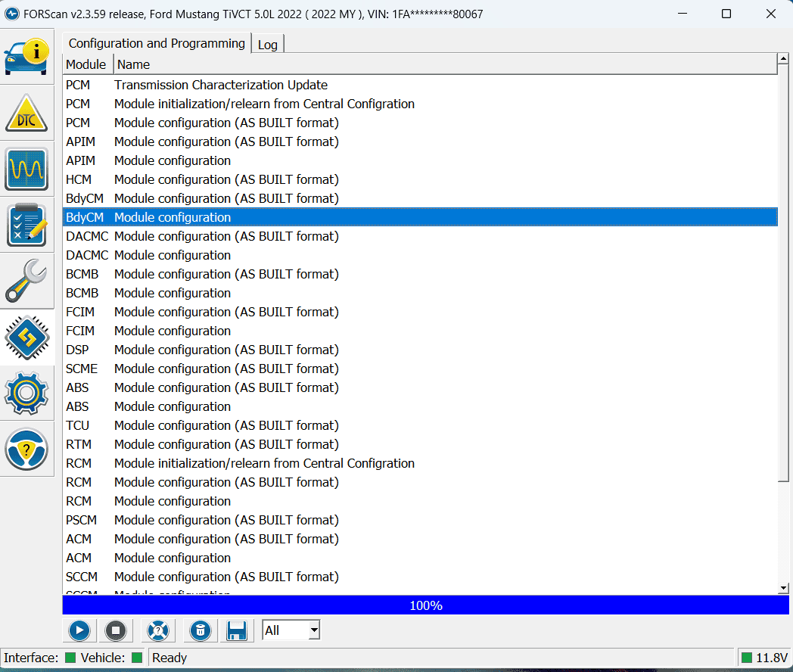This screenshot has height=672, width=793.
Task: Click the Module column header
Action: [88, 64]
